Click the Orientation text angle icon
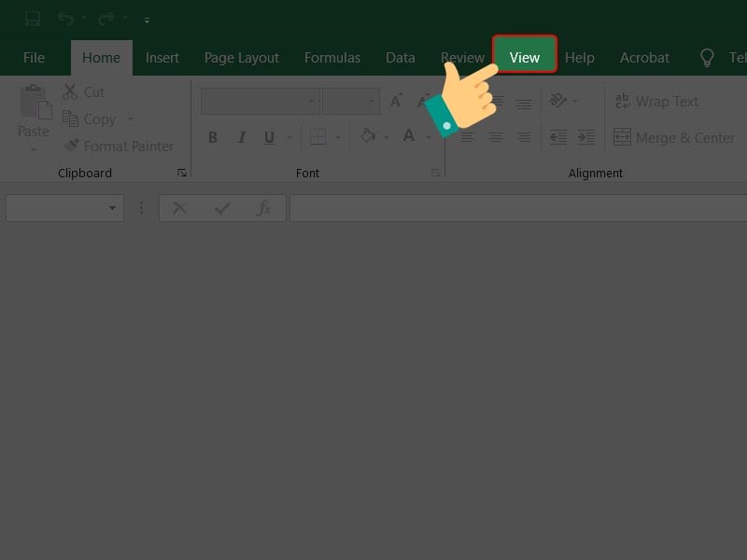The image size is (747, 560). tap(557, 101)
